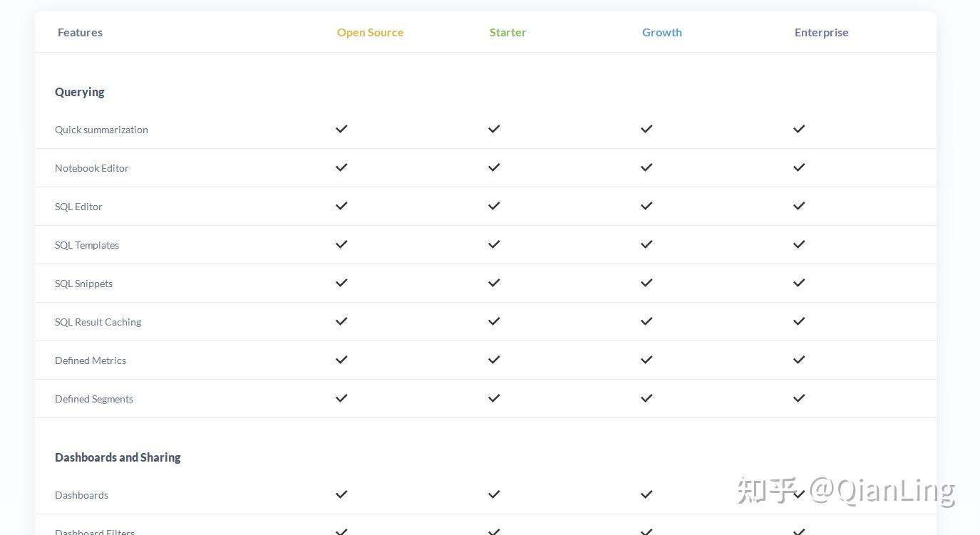Click the Defined Segments feature label
980x535 pixels.
click(x=94, y=399)
